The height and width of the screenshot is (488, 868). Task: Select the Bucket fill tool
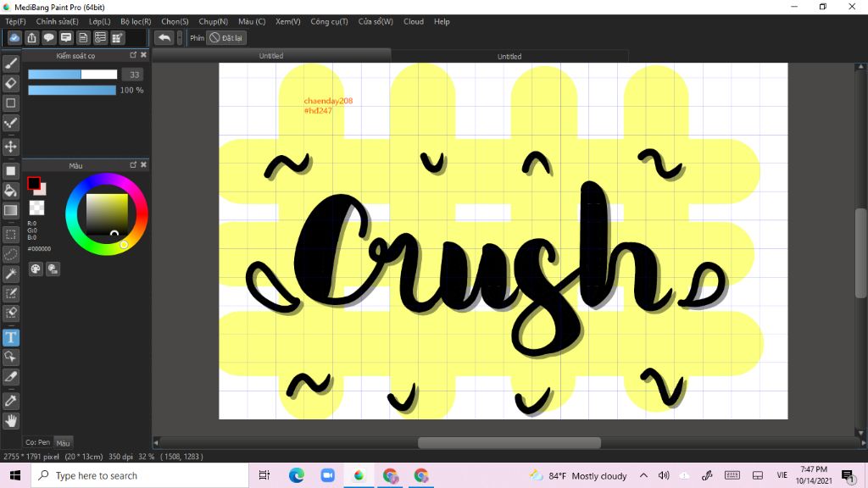[x=10, y=191]
